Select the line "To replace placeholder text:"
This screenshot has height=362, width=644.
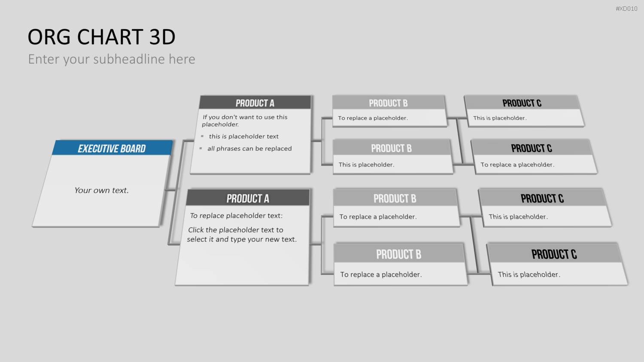click(237, 216)
